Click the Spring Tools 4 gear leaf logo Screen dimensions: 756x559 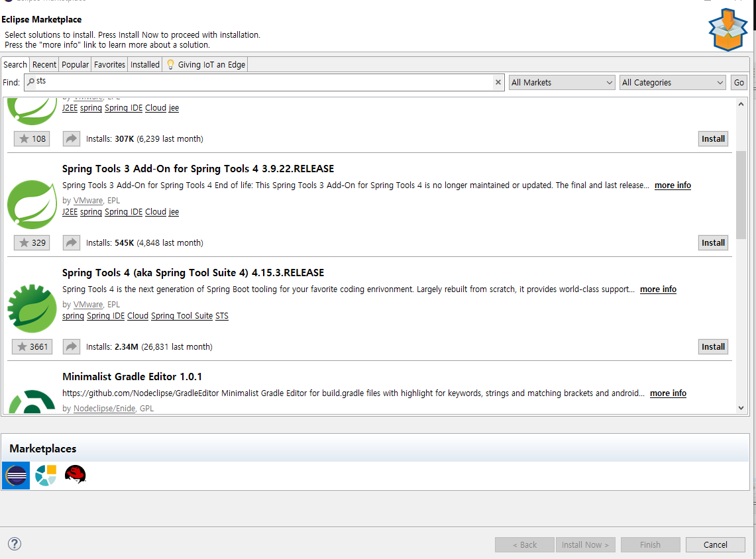32,309
